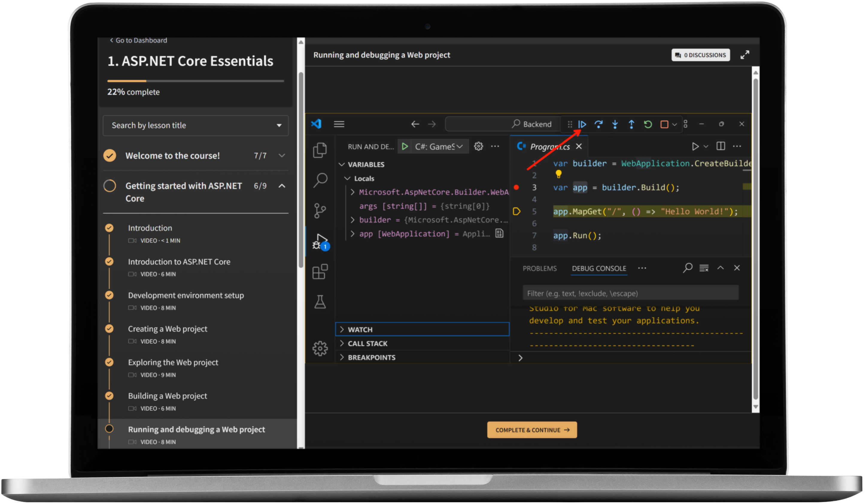Screen dimensions: 866x504
Task: Open Extensions view in activity bar
Action: coord(320,271)
